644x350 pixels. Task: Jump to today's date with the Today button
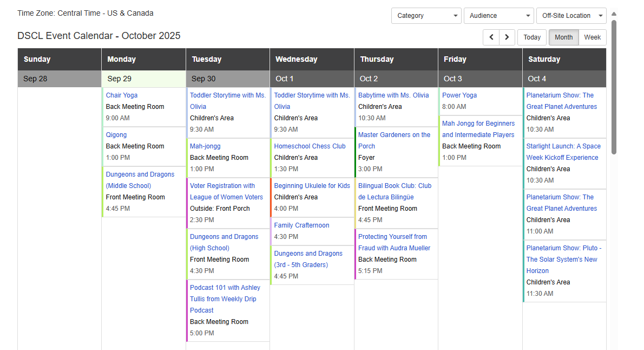tap(532, 37)
